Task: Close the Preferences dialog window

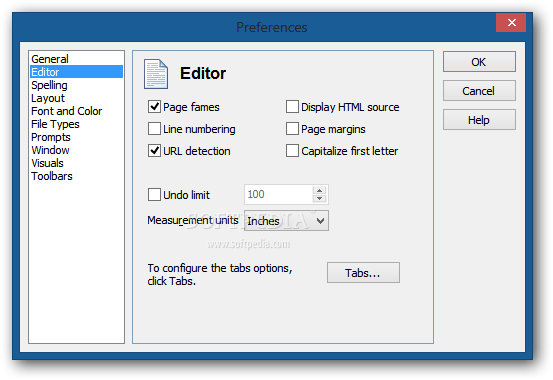Action: (511, 23)
